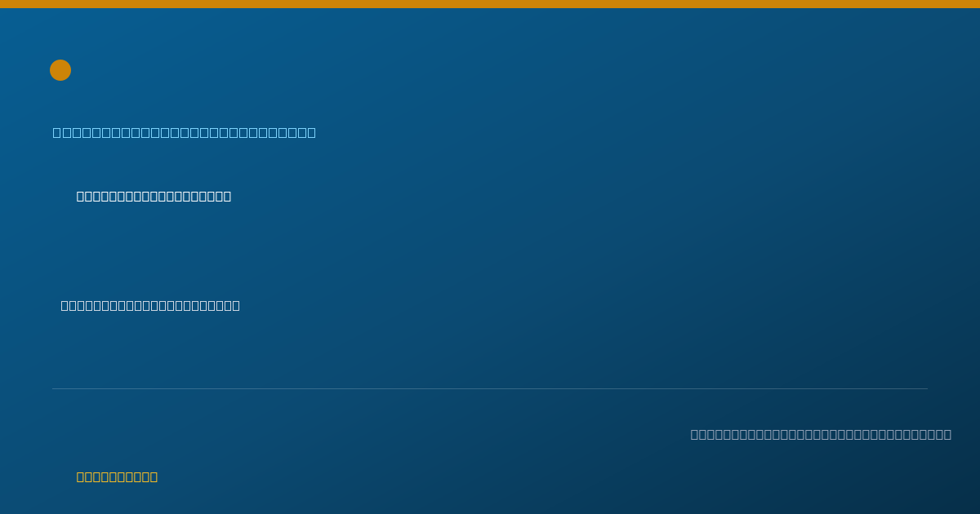Click the orange bar across the top edge

(x=490, y=4)
